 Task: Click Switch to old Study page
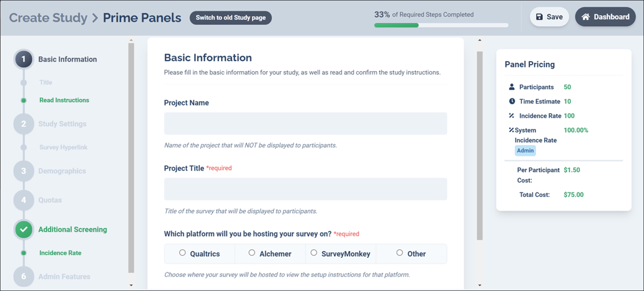point(230,17)
